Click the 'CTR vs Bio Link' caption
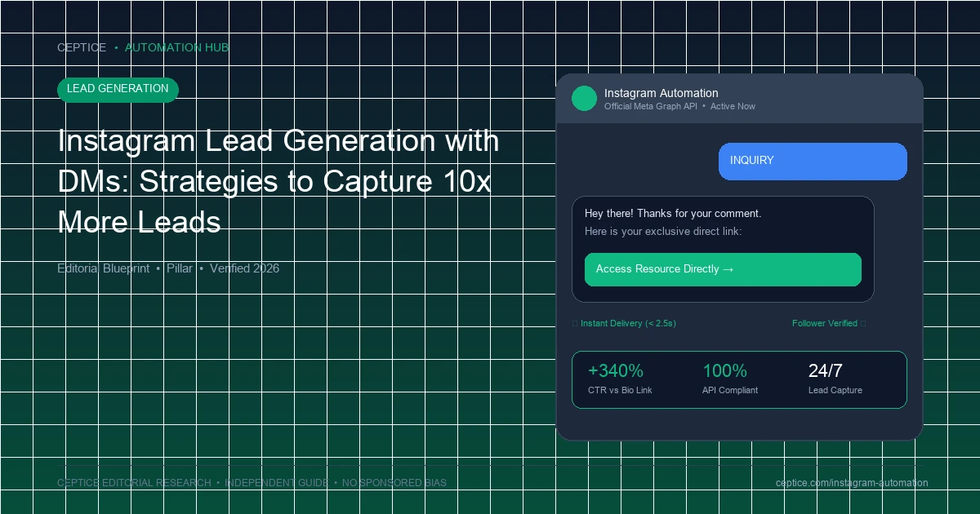 (620, 390)
